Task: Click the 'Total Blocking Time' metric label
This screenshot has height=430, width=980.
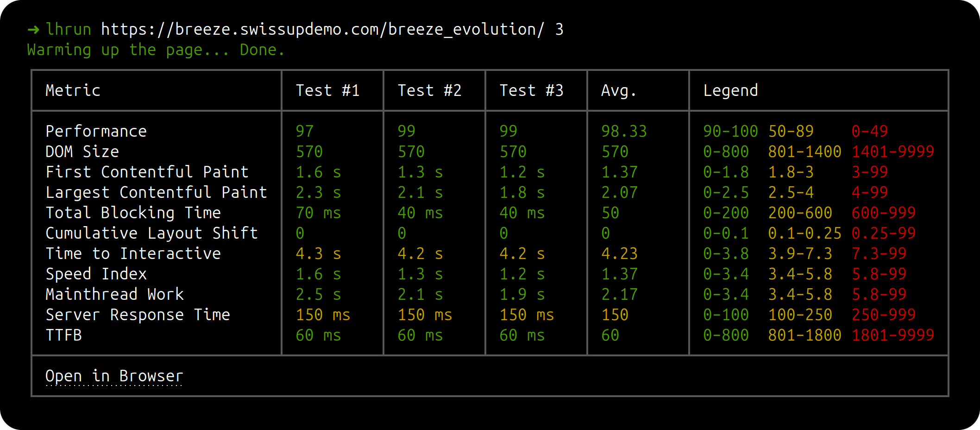Action: click(133, 213)
